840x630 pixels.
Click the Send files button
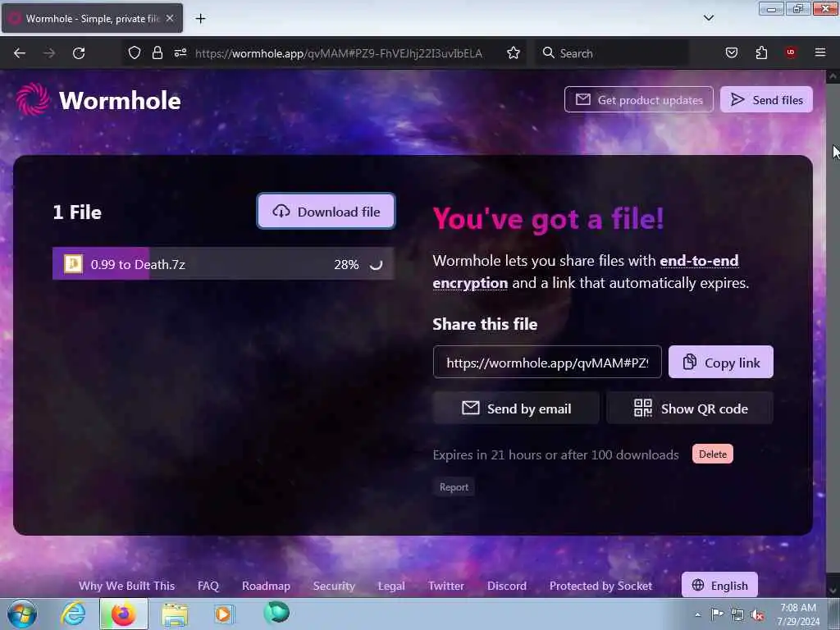click(x=766, y=99)
